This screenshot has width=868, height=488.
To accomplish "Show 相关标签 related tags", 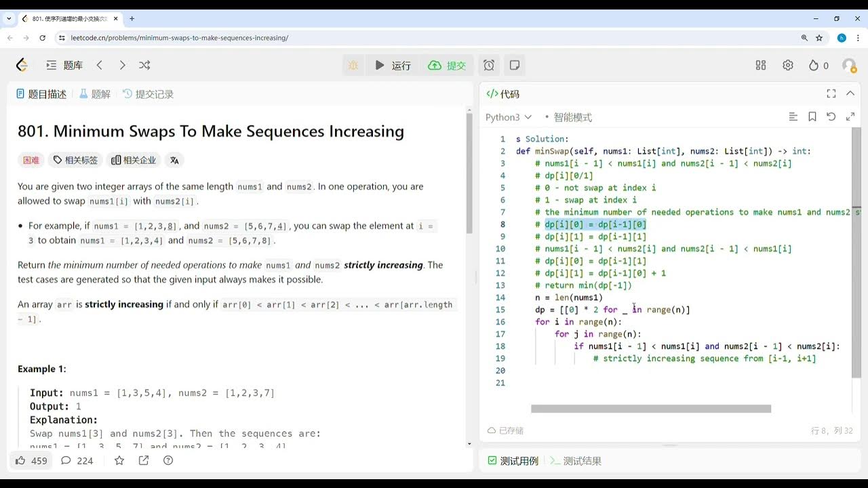I will click(75, 160).
